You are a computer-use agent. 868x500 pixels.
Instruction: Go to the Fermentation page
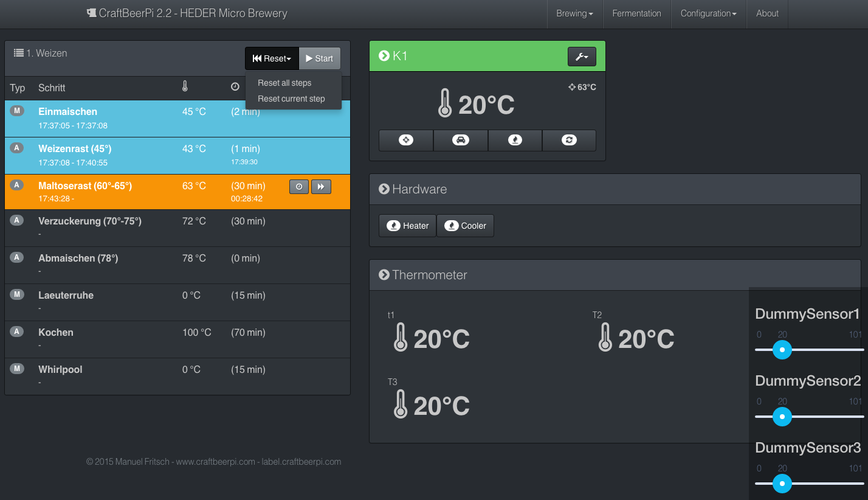click(x=636, y=13)
